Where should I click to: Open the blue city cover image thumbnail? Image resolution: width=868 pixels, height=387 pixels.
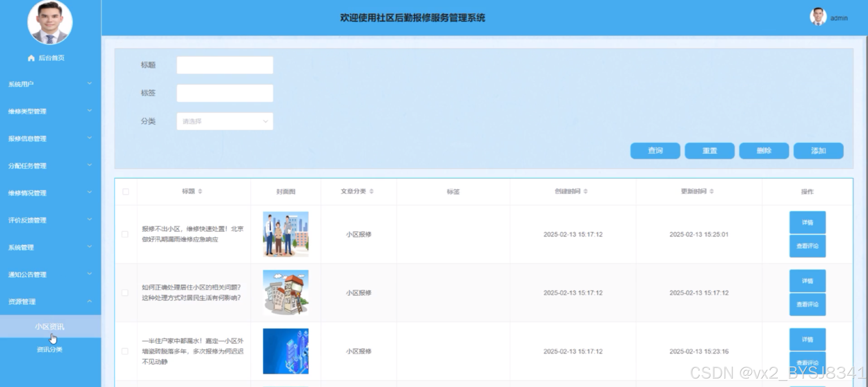click(285, 351)
